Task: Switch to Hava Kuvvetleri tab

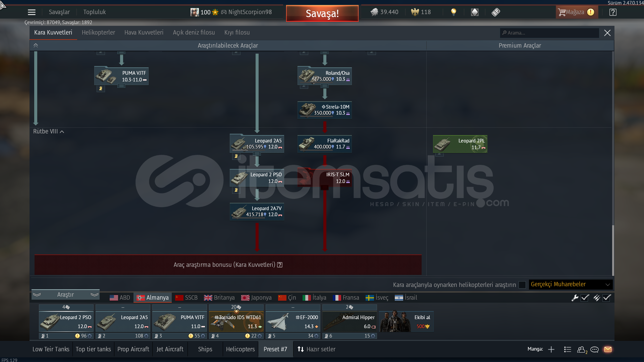Action: click(144, 33)
